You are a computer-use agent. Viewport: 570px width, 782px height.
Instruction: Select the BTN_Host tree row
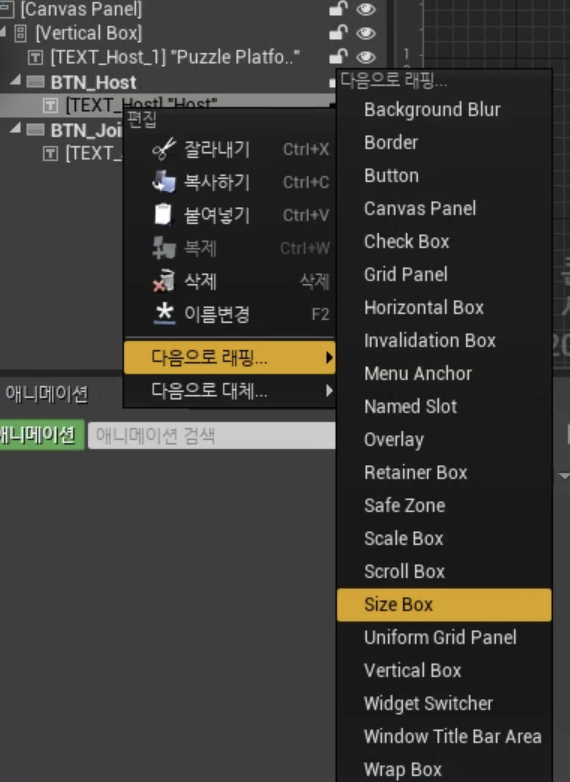(167, 82)
